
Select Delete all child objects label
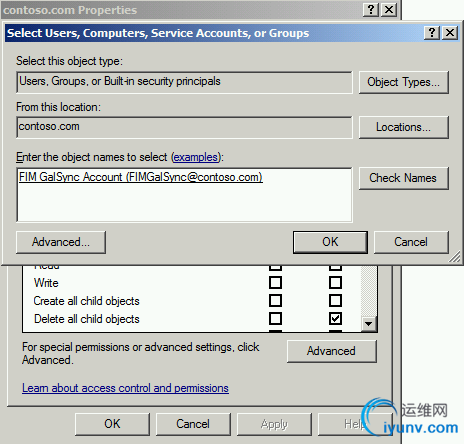point(87,319)
